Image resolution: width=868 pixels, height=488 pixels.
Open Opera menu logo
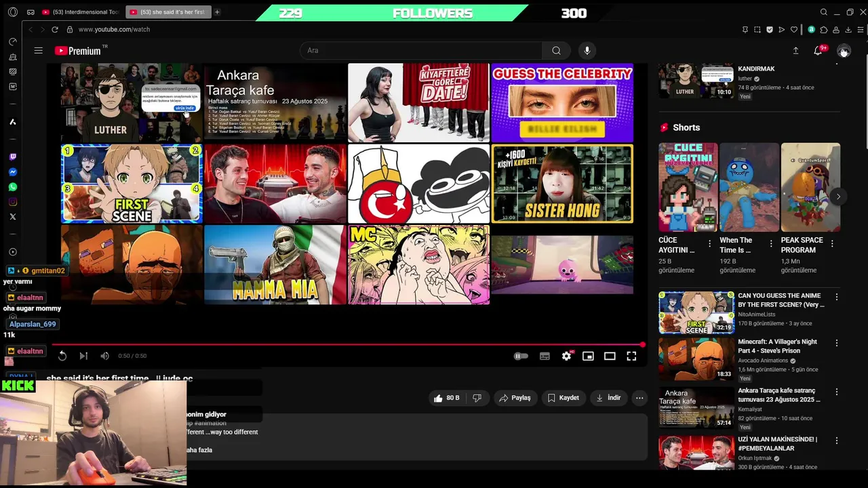(12, 12)
